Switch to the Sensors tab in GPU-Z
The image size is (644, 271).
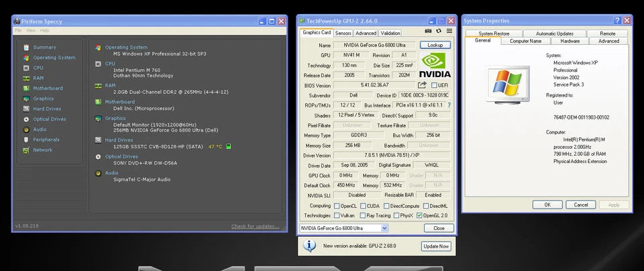[x=343, y=33]
